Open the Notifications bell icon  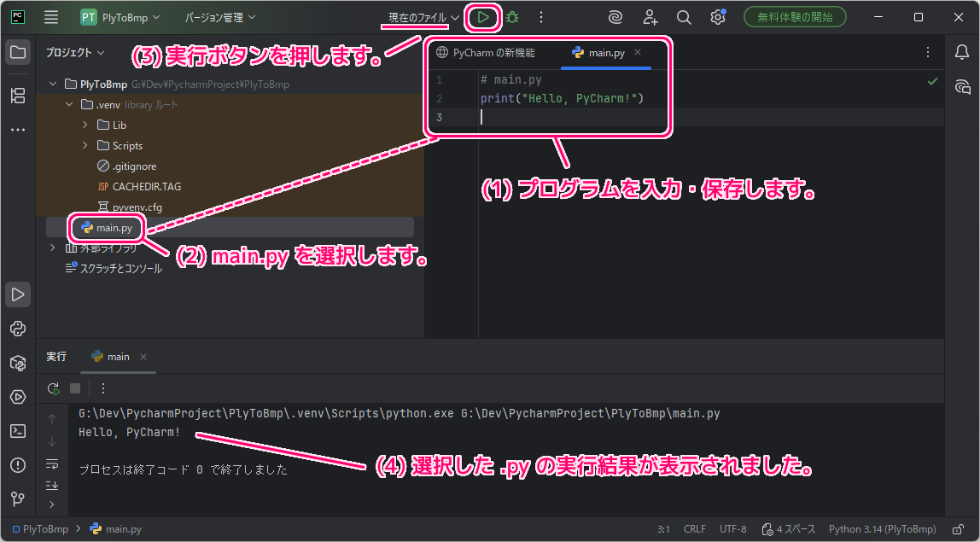point(962,53)
